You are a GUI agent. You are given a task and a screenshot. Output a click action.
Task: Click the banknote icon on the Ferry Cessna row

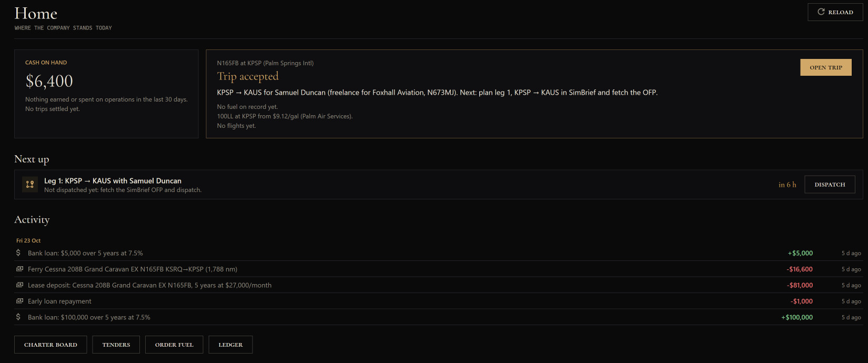tap(19, 269)
